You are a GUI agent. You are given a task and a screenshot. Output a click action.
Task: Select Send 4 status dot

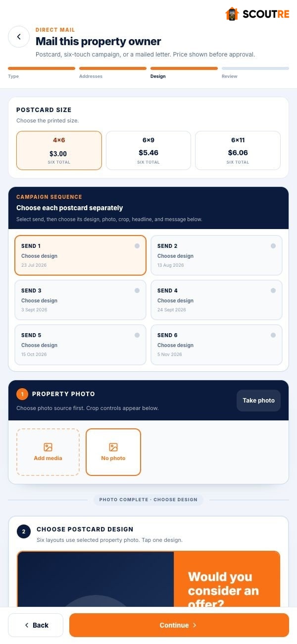click(273, 291)
